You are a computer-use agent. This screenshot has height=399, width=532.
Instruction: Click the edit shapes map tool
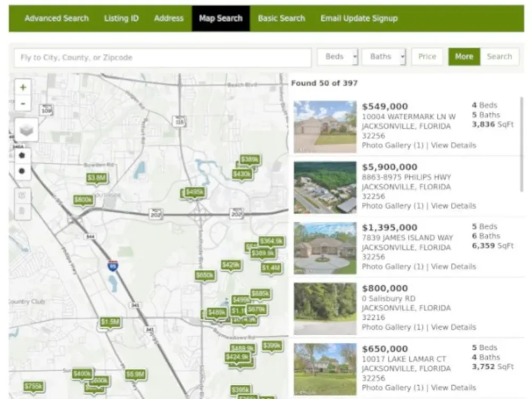point(22,195)
